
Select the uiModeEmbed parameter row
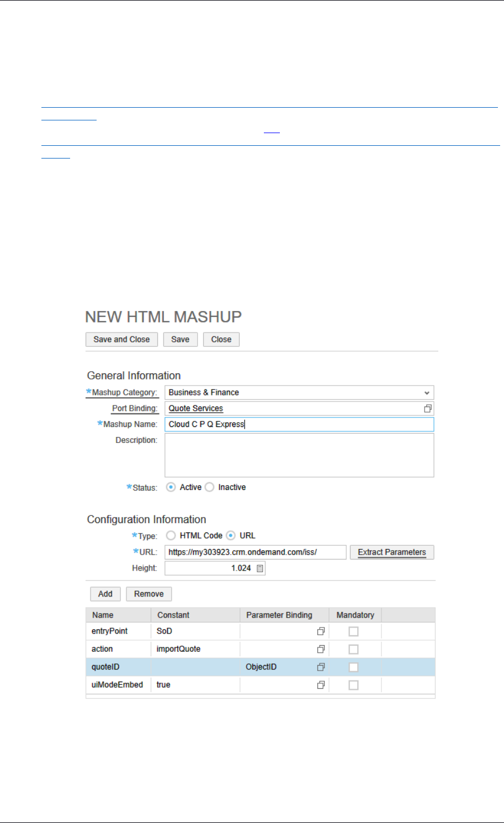tap(261, 685)
